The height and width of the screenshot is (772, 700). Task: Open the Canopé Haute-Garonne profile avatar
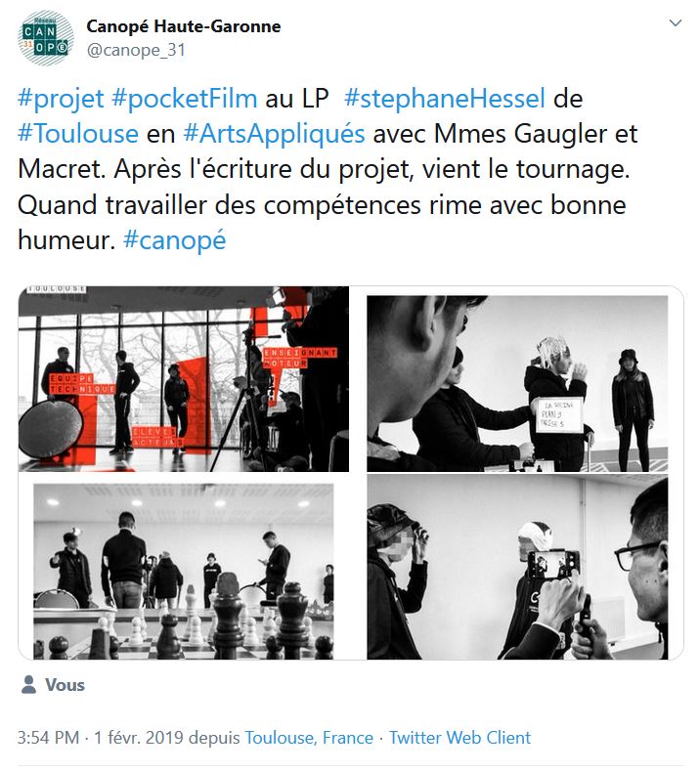(45, 38)
